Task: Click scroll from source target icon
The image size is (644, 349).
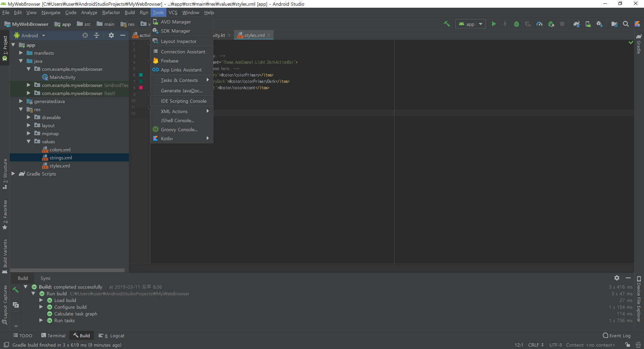Action: pos(85,35)
